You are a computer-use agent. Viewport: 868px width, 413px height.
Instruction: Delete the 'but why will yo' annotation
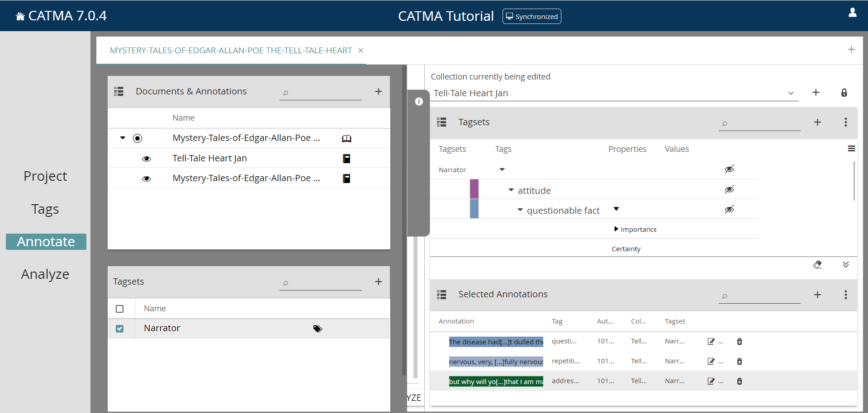[x=740, y=381]
